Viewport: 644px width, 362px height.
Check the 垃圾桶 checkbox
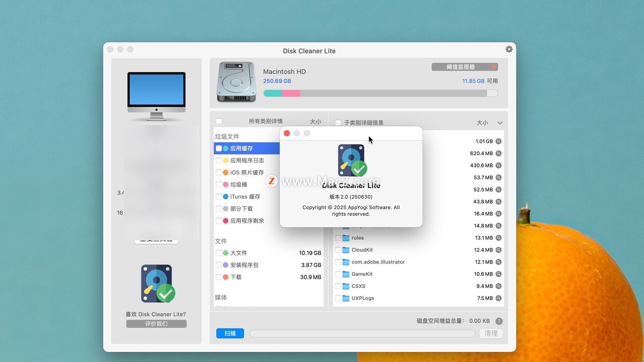[219, 185]
